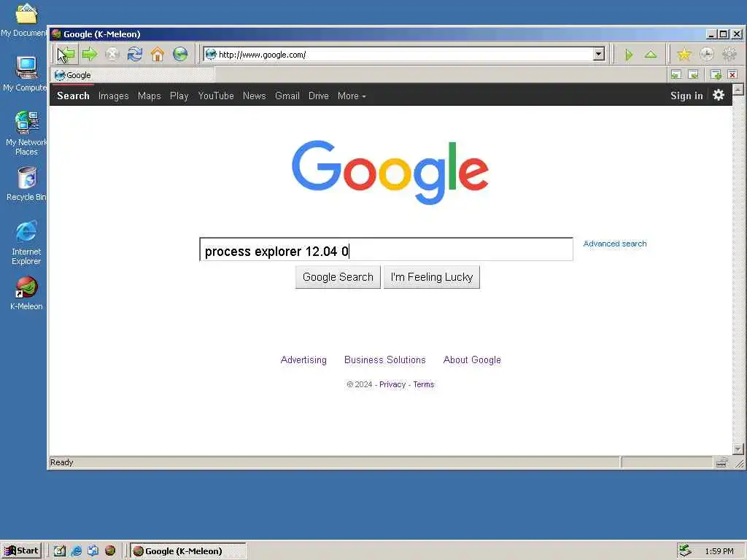Screen dimensions: 747x560
Task: Click the scrollbar down arrow
Action: [738, 449]
